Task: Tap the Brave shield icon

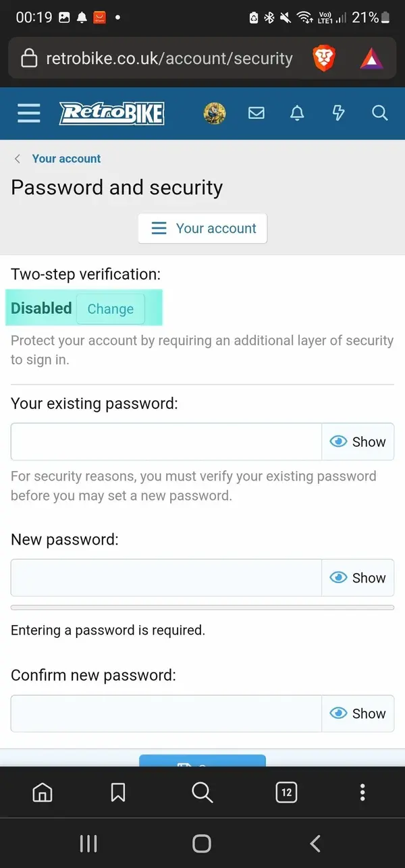Action: click(325, 59)
